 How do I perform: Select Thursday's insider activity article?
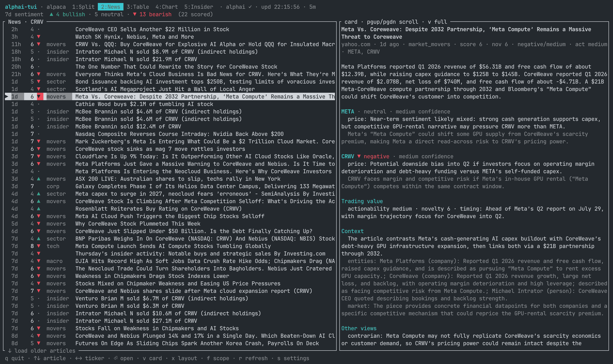[x=170, y=254]
